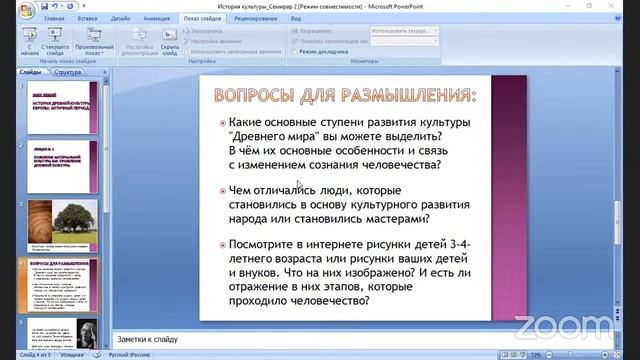Open the help icon at ribbon right
This screenshot has width=640, height=360.
(x=618, y=18)
